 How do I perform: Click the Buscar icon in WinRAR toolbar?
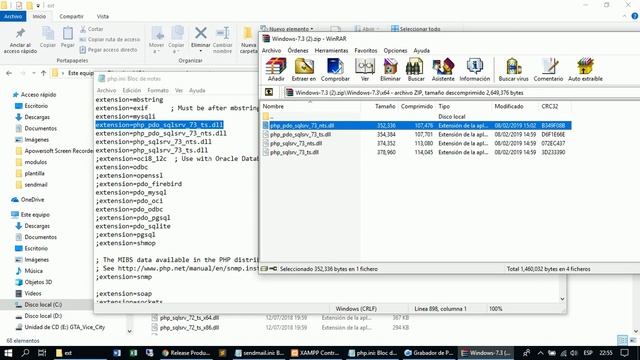[x=416, y=69]
